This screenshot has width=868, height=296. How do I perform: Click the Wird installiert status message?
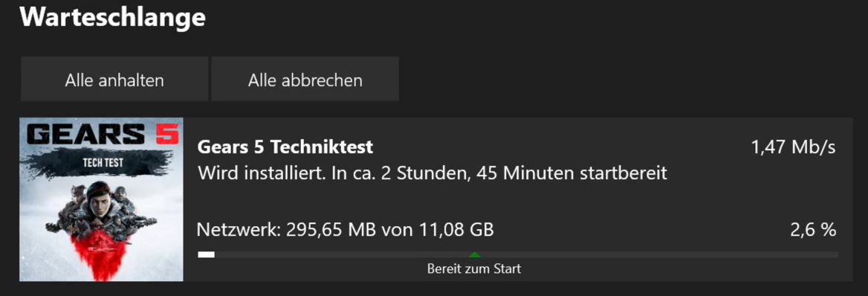click(432, 174)
